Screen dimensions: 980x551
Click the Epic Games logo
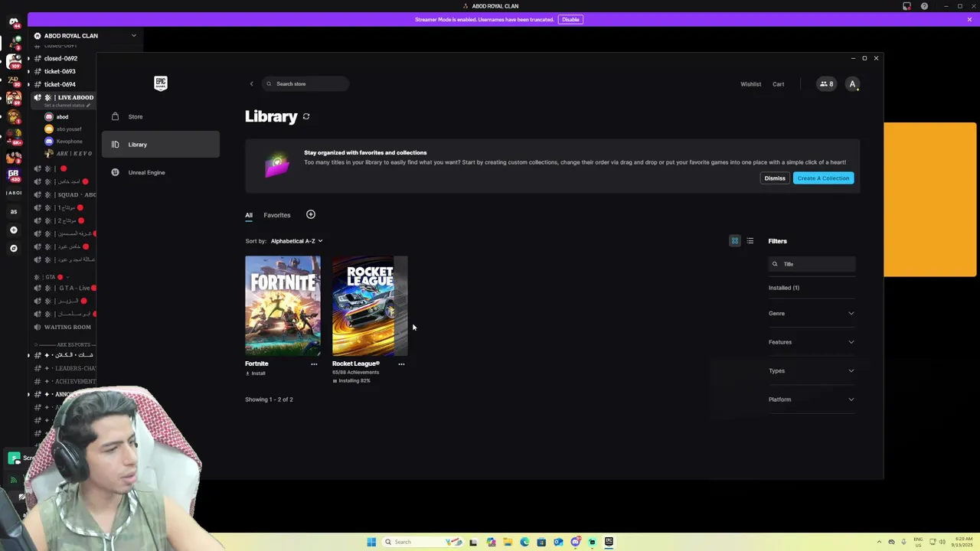(161, 83)
